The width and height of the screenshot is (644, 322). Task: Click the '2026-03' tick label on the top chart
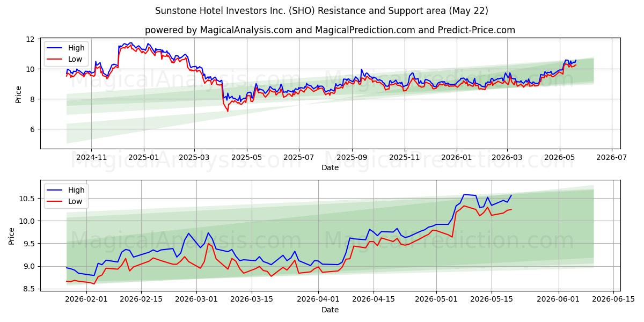507,157
